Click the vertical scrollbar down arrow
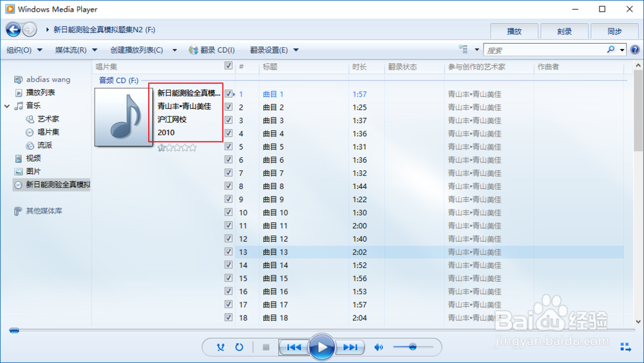 click(638, 322)
